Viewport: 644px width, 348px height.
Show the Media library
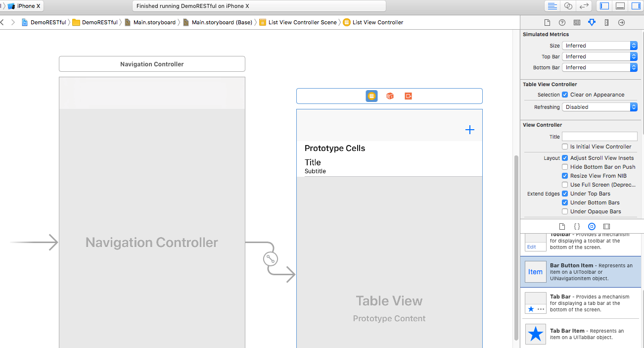point(606,226)
